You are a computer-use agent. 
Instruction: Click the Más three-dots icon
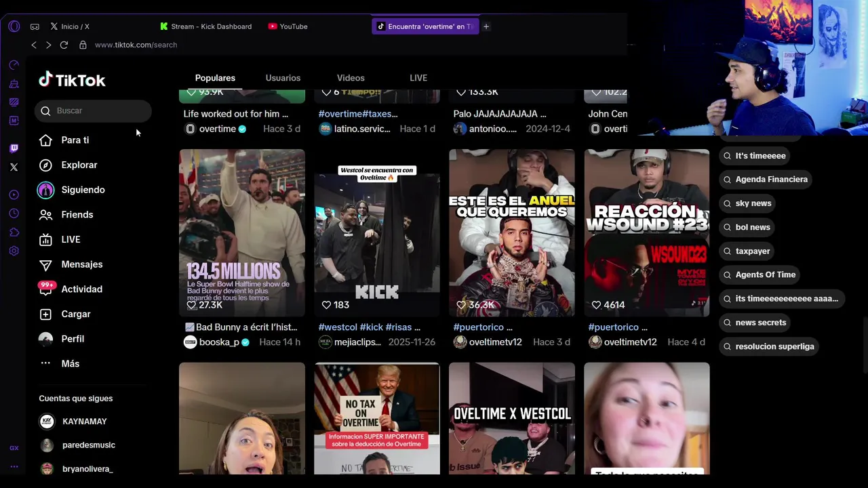tap(45, 363)
